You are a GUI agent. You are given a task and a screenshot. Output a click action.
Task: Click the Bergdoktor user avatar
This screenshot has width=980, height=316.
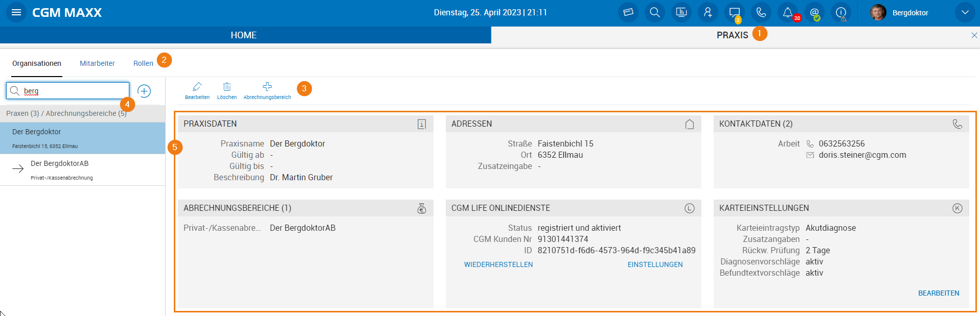tap(878, 12)
